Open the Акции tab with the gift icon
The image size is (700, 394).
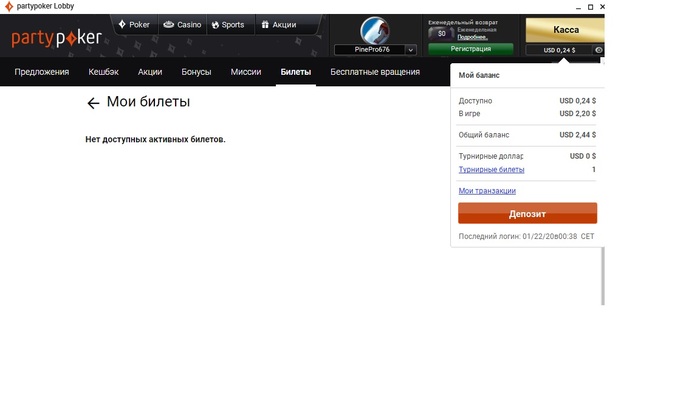(279, 25)
